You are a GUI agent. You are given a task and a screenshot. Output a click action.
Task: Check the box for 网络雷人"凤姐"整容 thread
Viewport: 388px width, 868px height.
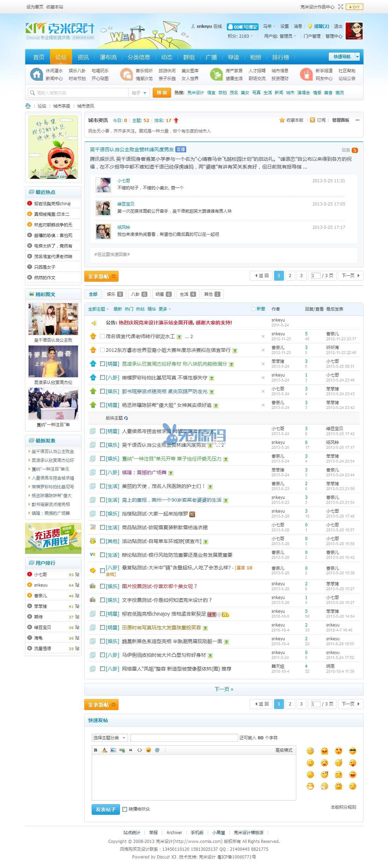point(102,668)
